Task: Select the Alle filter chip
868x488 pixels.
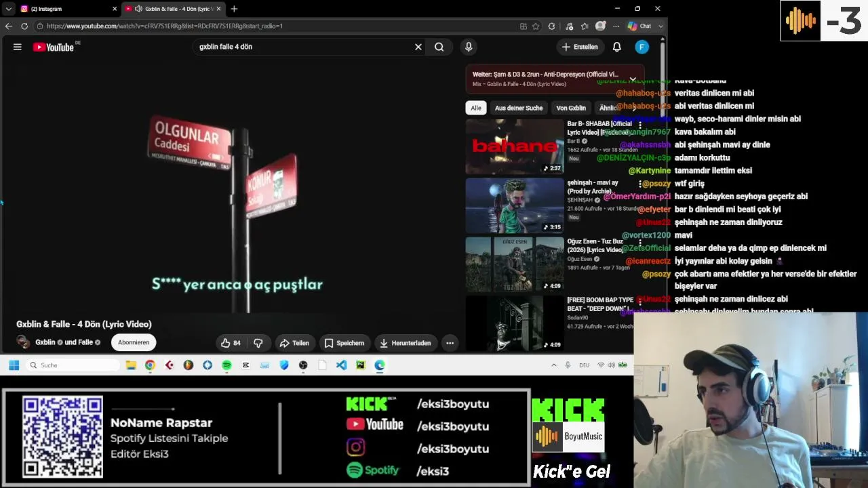Action: pyautogui.click(x=476, y=108)
